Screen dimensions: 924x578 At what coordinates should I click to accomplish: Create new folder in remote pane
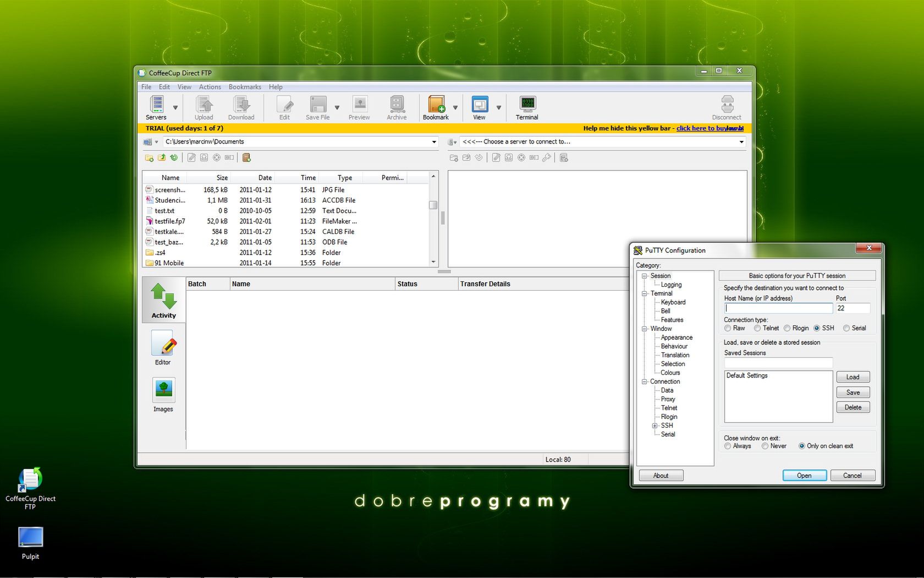point(454,158)
